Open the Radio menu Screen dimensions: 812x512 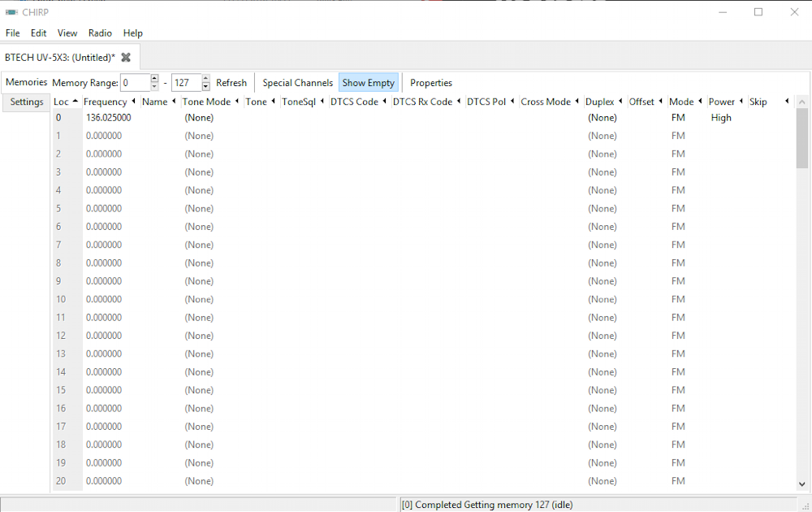[x=100, y=33]
